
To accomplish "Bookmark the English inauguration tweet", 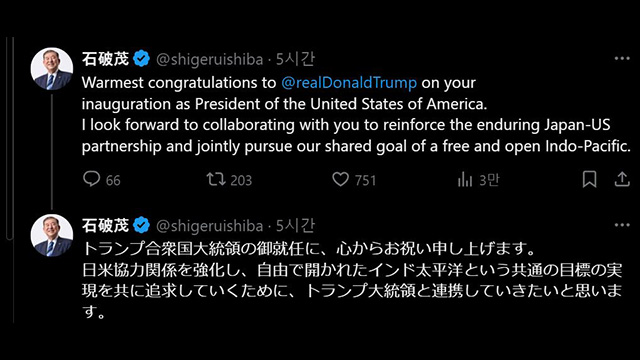I will point(589,179).
